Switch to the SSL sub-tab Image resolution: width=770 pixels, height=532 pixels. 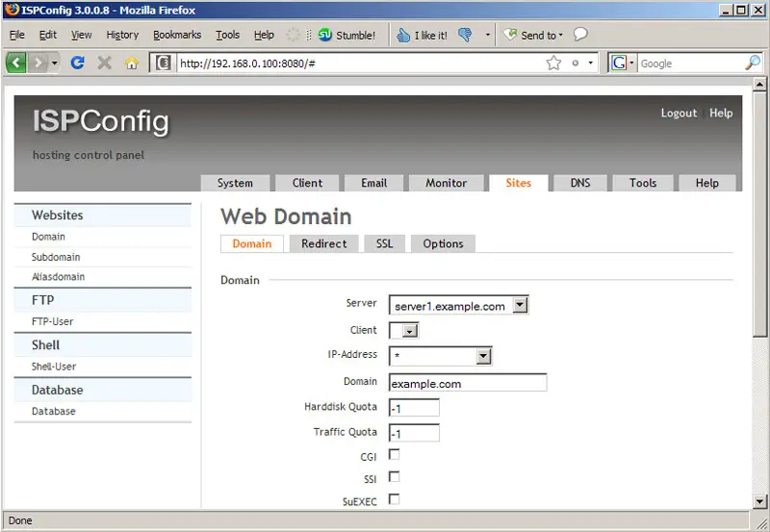click(x=384, y=243)
